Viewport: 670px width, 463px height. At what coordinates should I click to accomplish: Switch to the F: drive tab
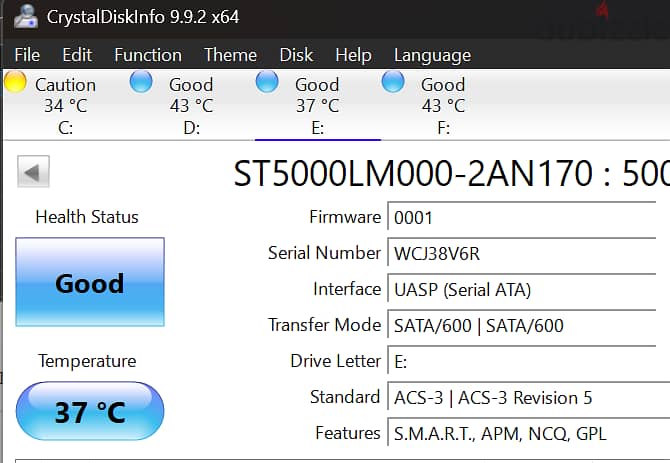point(444,106)
